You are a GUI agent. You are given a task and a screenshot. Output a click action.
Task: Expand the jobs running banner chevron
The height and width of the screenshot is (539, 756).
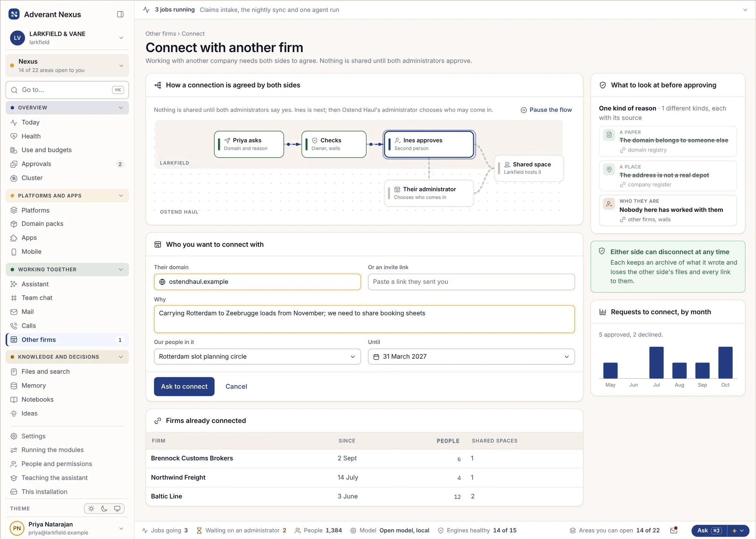coord(745,10)
